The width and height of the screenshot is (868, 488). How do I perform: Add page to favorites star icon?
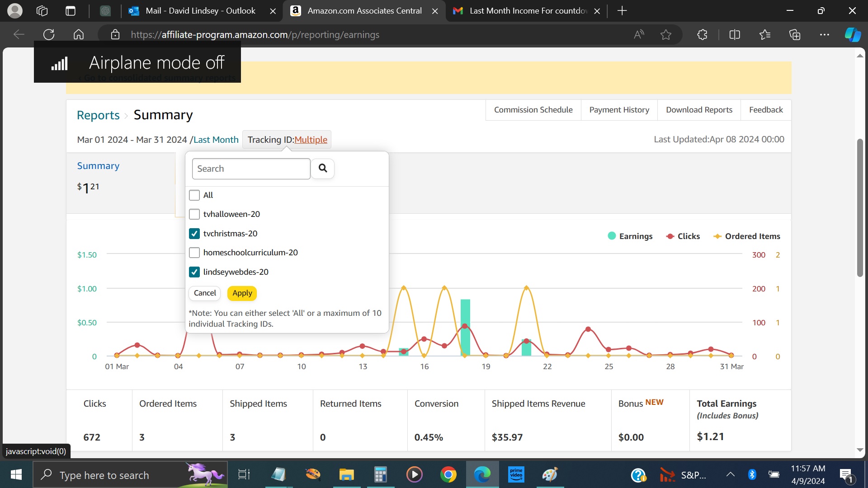click(665, 34)
